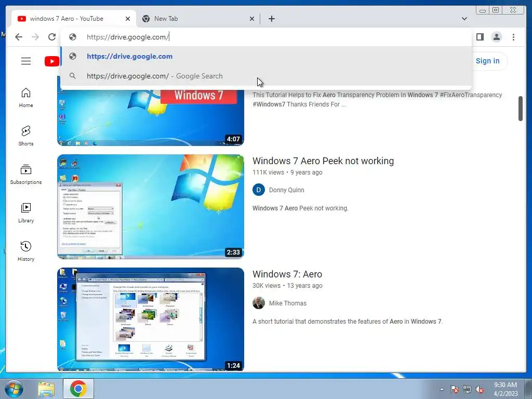Open History in the sidebar
Screen dimensions: 532x399
(x=26, y=251)
